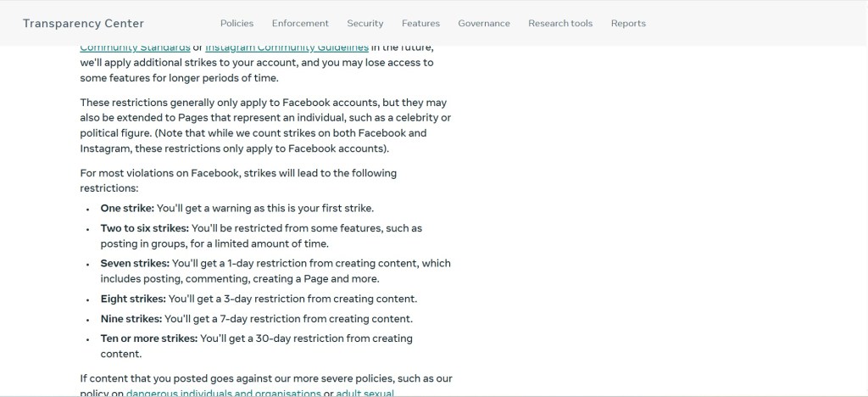Screen dimensions: 868x397
Task: Click the 'Seven strikes:' bold label
Action: click(135, 264)
